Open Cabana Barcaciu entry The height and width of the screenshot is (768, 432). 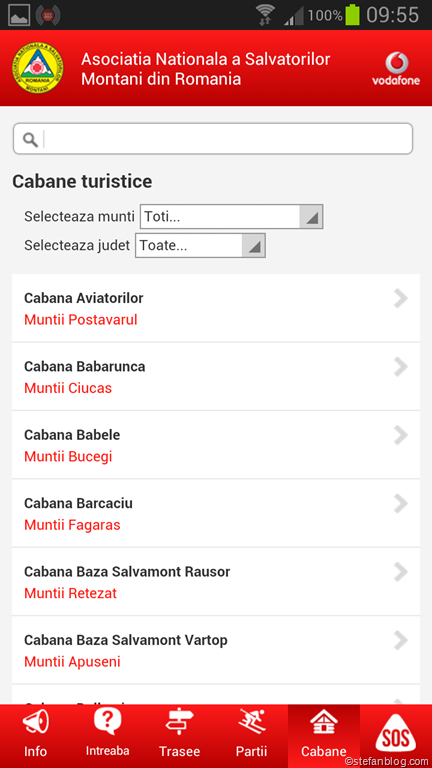tap(216, 513)
